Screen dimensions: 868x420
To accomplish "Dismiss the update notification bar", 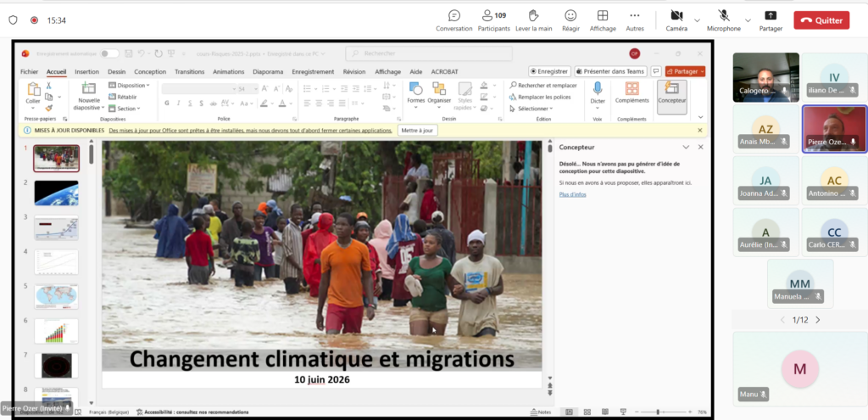I will click(x=699, y=130).
